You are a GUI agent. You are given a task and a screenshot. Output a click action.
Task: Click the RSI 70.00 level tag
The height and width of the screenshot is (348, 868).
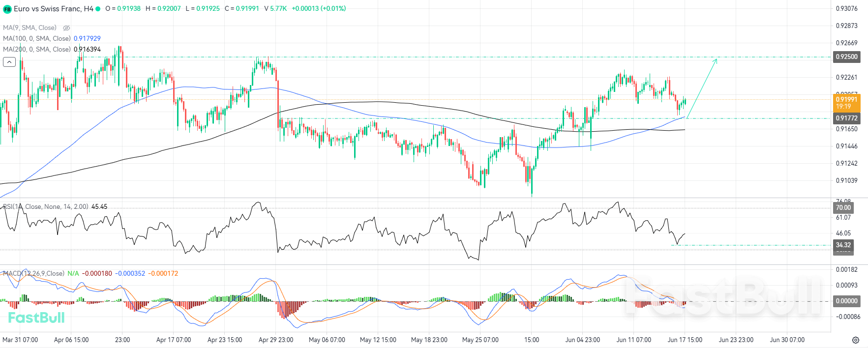pos(844,207)
